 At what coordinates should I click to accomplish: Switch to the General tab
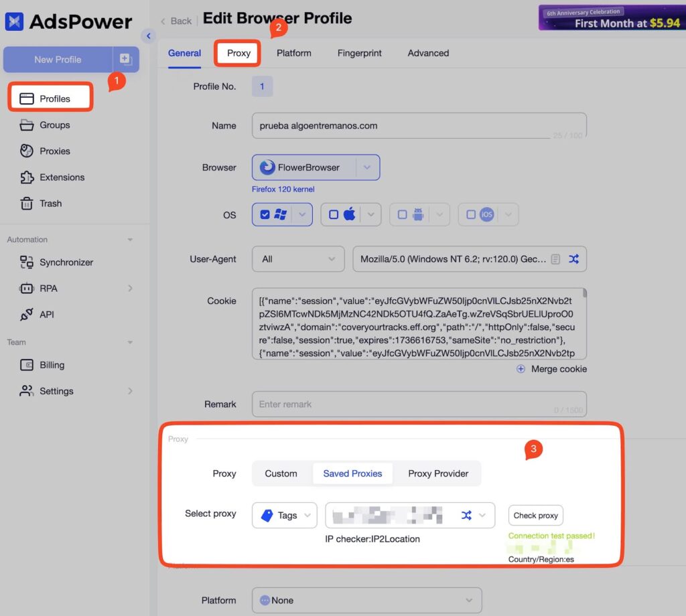pos(184,54)
